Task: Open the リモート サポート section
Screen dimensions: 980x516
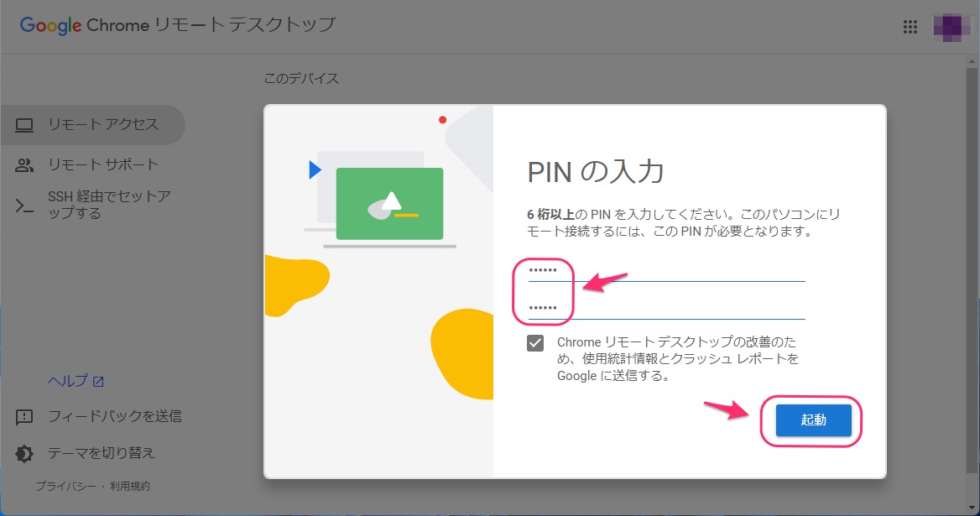Action: point(92,165)
